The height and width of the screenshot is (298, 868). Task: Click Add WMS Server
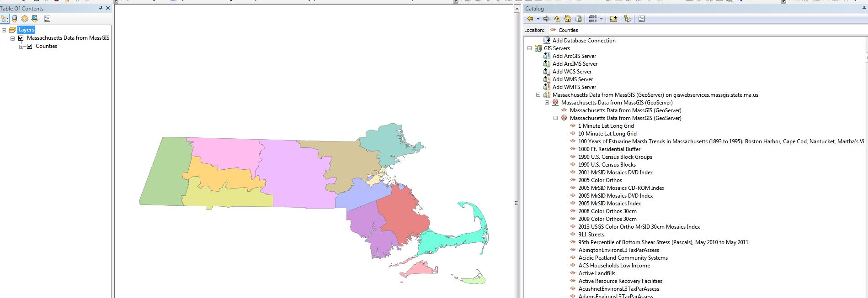point(572,79)
